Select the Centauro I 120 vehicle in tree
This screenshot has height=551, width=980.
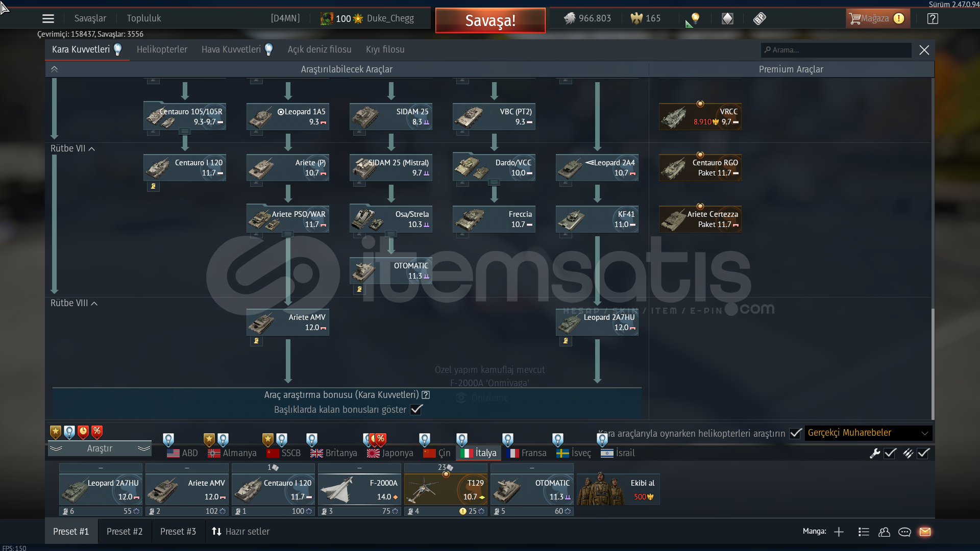click(185, 168)
